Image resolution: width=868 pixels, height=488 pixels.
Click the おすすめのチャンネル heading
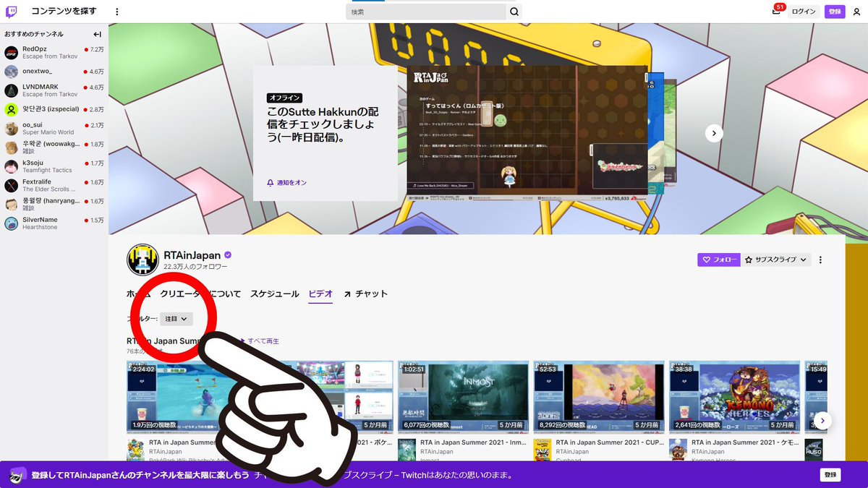[x=34, y=34]
